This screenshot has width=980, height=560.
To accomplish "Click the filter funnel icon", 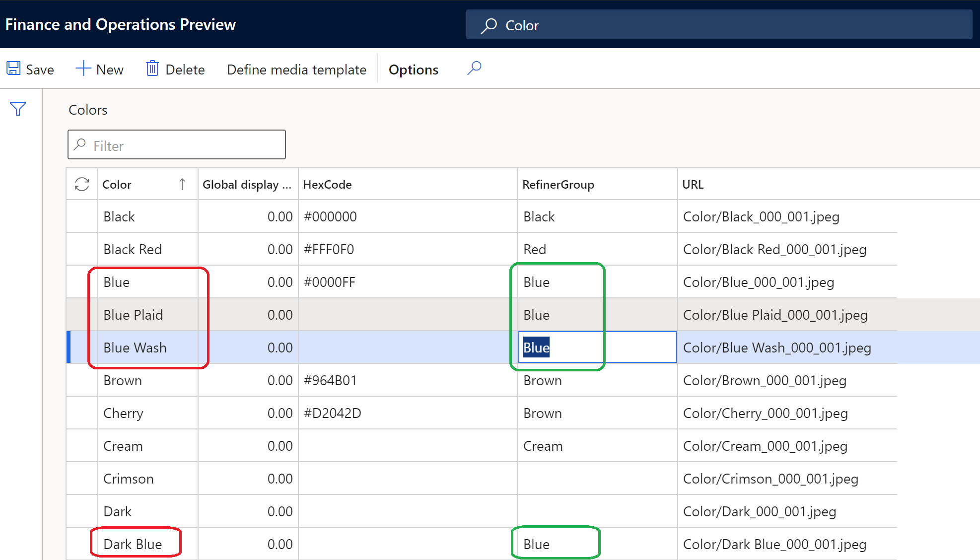I will (x=17, y=108).
